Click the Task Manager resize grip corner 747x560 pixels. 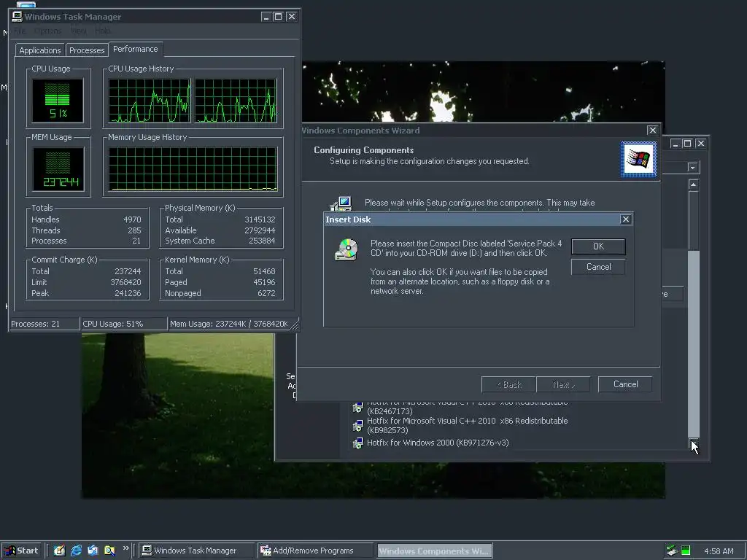pyautogui.click(x=295, y=325)
